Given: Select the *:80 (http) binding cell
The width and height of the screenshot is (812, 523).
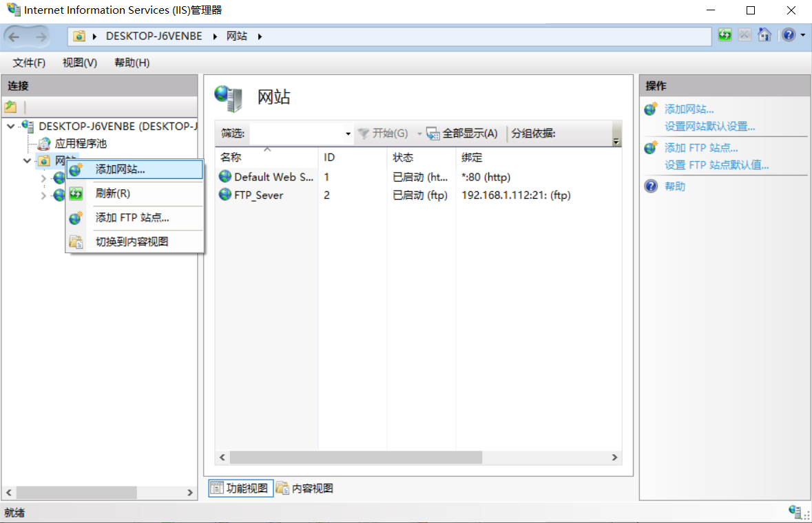Looking at the screenshot, I should [486, 177].
